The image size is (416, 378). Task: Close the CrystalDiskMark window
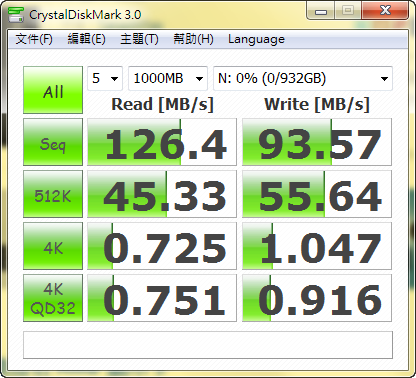(x=385, y=11)
